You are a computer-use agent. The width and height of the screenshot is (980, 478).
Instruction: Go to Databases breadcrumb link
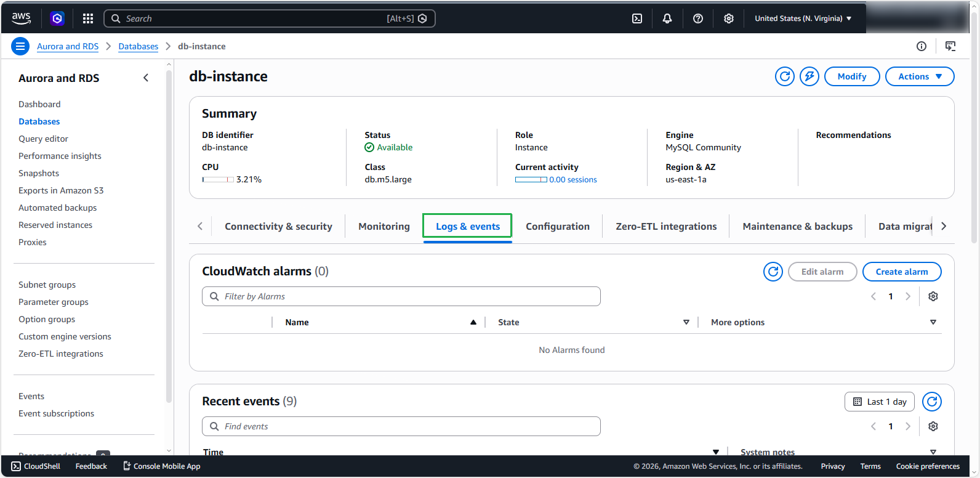click(139, 46)
